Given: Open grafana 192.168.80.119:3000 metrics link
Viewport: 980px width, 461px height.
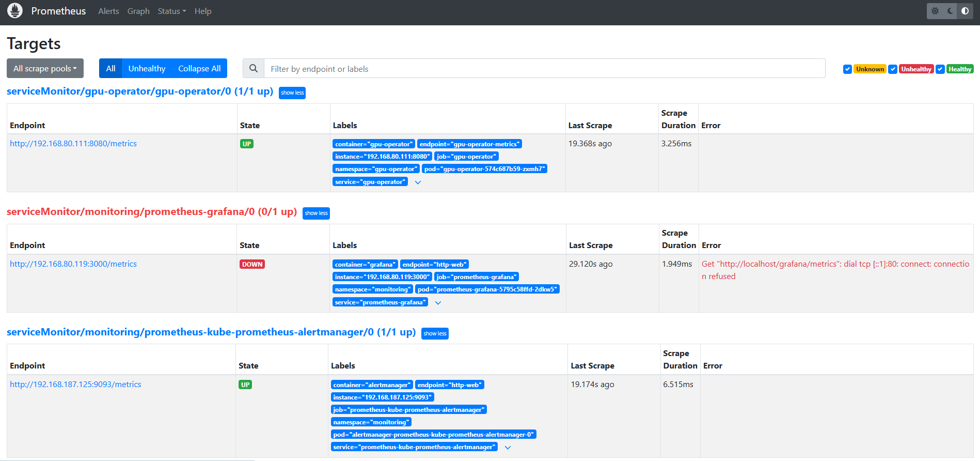Looking at the screenshot, I should (x=73, y=264).
